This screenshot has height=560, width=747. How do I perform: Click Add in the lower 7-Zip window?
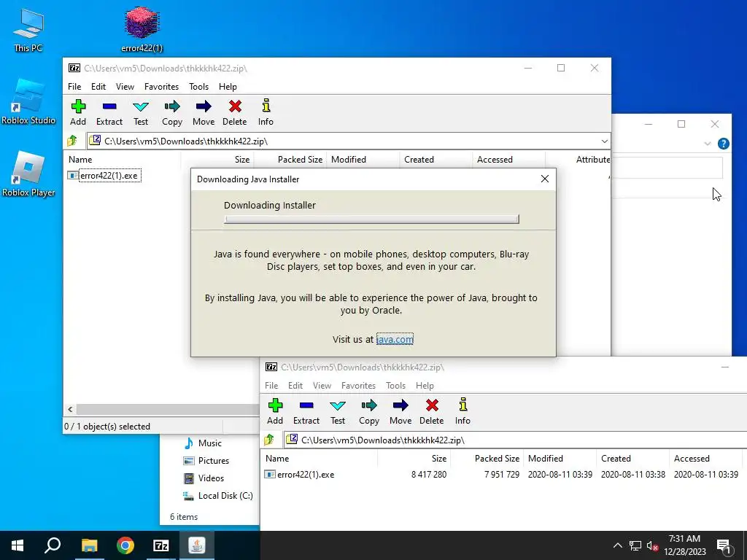(275, 412)
